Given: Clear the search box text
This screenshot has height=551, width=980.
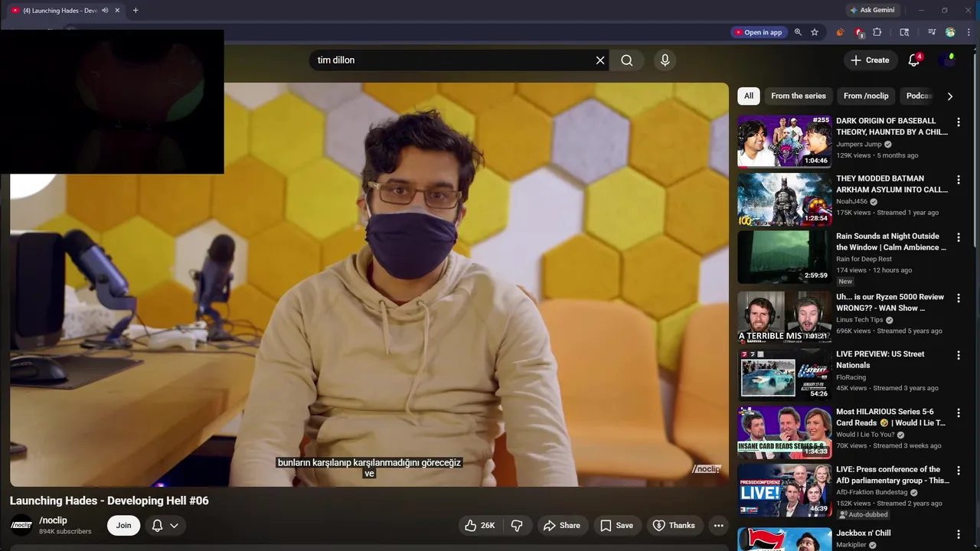Looking at the screenshot, I should [x=600, y=60].
